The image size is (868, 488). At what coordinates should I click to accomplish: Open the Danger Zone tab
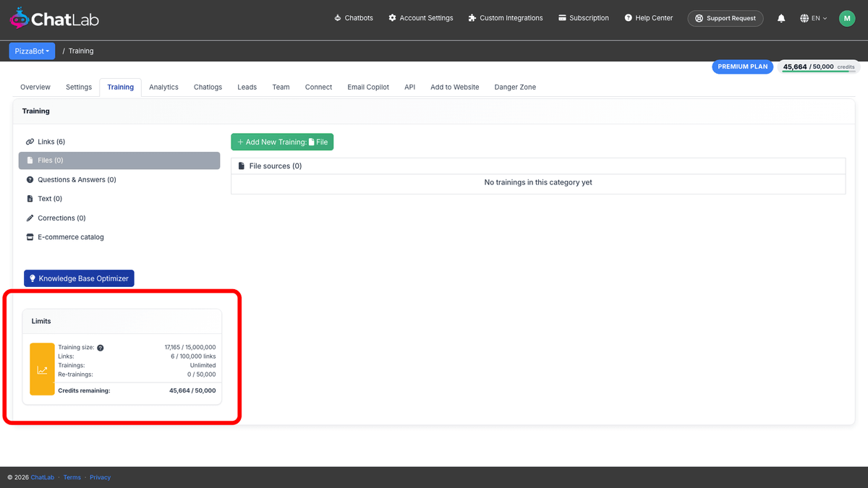pos(515,87)
